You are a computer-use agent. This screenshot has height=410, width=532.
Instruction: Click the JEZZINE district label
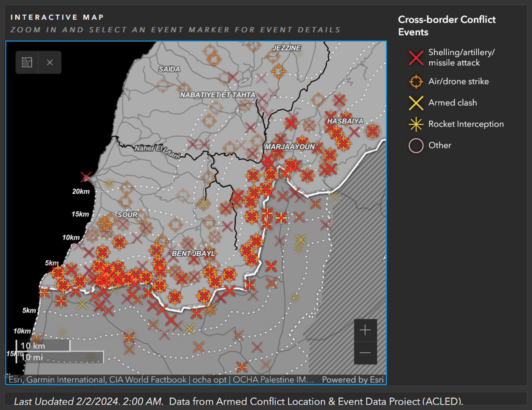[286, 48]
